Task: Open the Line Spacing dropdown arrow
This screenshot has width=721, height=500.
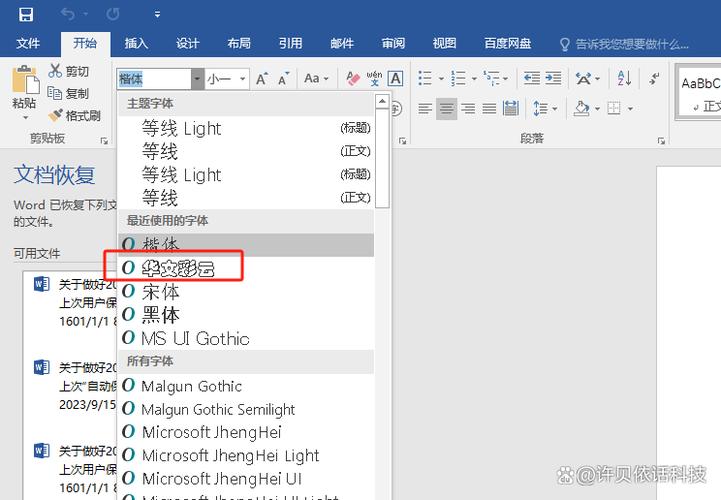Action: 555,109
